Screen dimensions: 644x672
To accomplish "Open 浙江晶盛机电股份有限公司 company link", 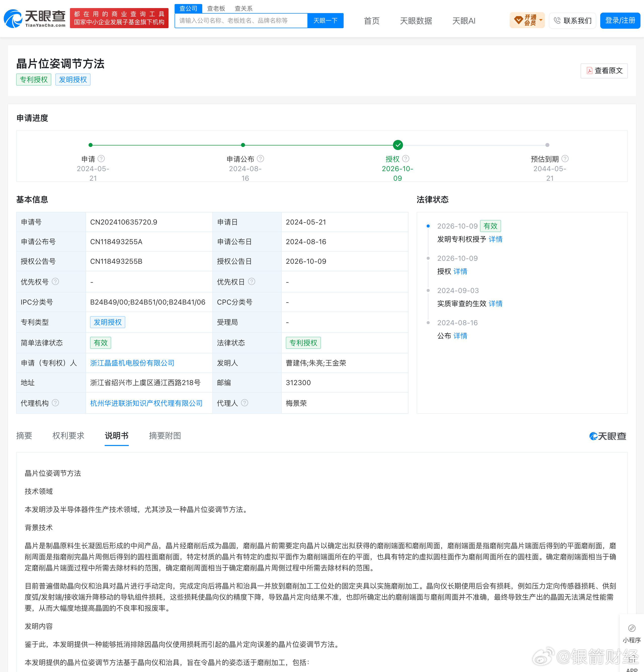I will [132, 363].
